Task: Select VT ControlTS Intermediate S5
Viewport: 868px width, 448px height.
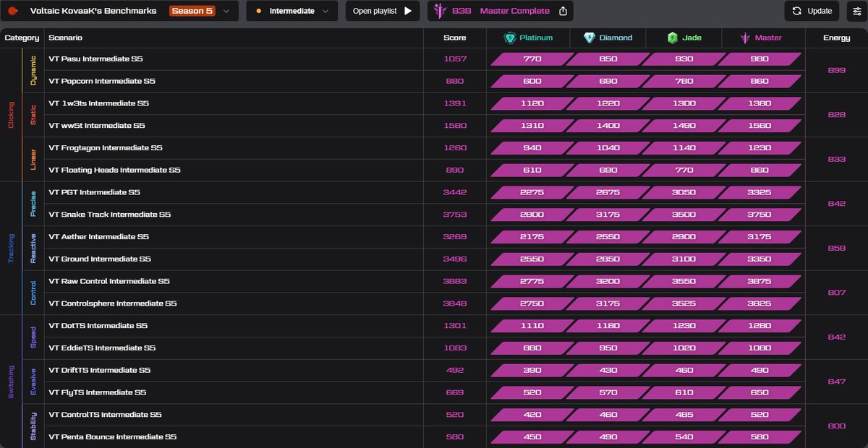Action: [105, 415]
